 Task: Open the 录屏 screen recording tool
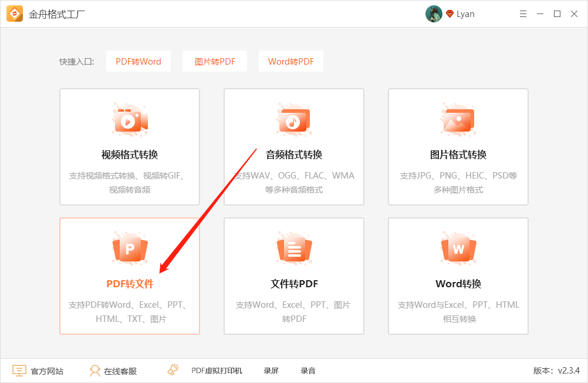(x=271, y=371)
